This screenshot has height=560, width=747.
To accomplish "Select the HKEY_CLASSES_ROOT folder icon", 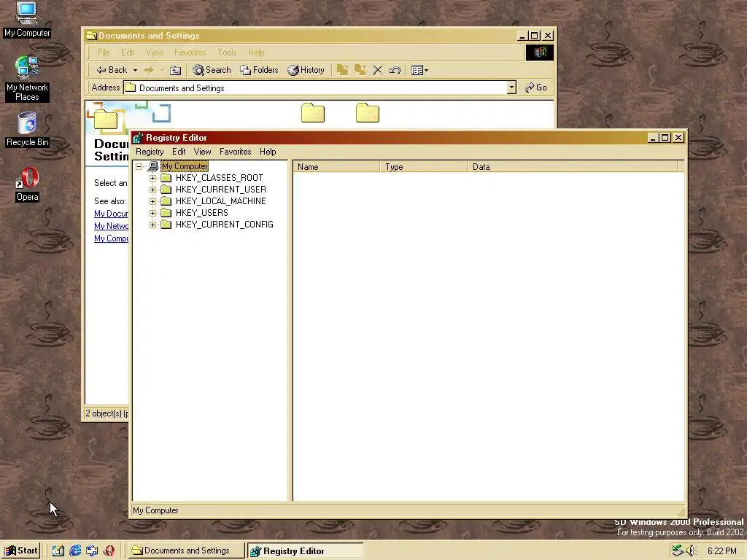I will (166, 178).
